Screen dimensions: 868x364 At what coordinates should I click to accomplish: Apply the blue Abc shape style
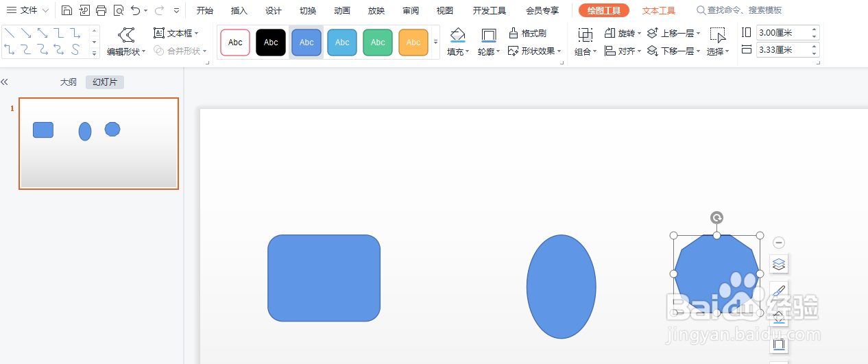tap(306, 43)
